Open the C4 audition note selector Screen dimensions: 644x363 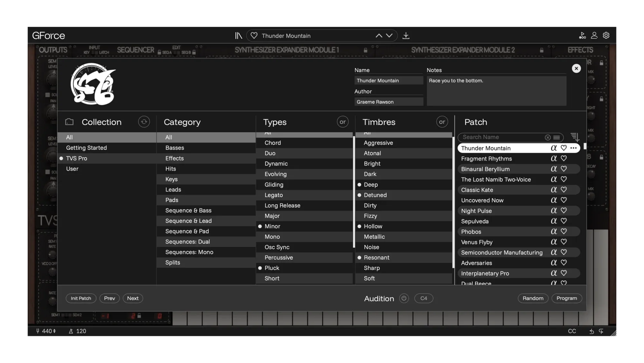coord(423,298)
